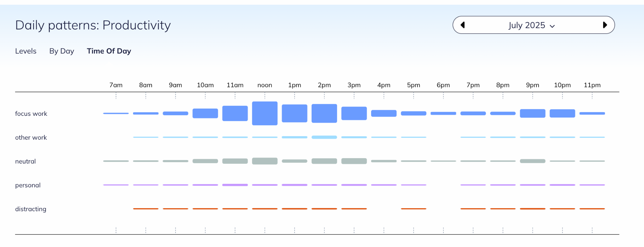644x247 pixels.
Task: Click the 11pm time header label
Action: point(592,85)
